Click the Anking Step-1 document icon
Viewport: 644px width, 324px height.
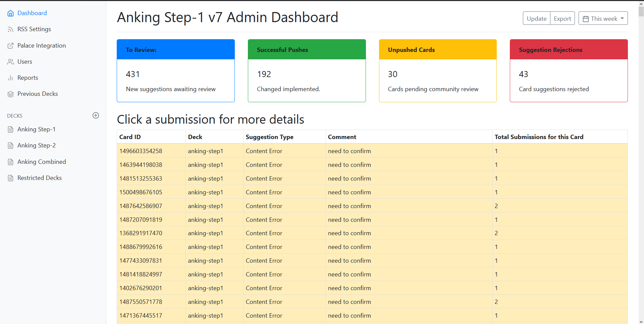pyautogui.click(x=11, y=129)
